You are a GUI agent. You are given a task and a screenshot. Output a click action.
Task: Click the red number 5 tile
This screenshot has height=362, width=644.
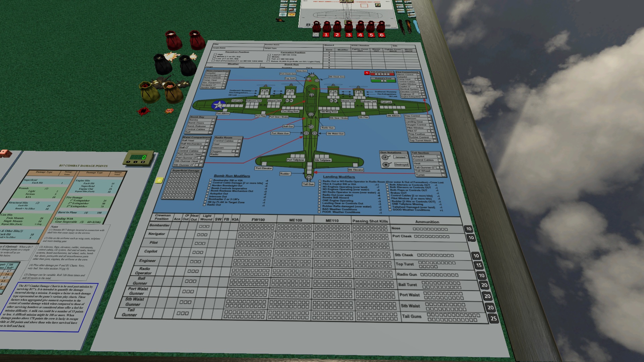tap(371, 35)
